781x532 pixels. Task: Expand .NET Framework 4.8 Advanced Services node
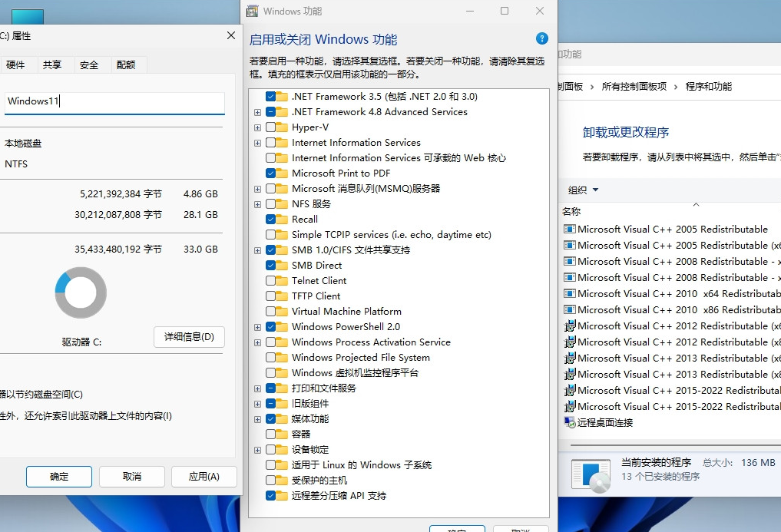(x=257, y=112)
